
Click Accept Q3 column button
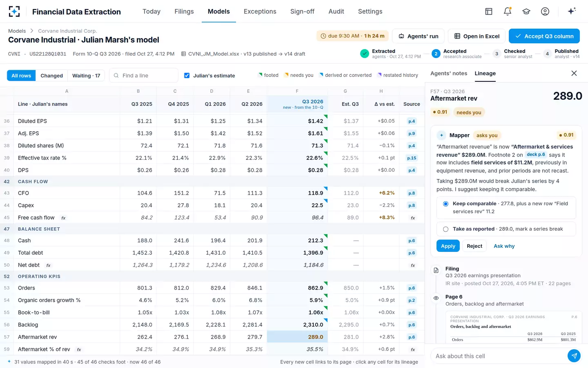[x=544, y=36]
